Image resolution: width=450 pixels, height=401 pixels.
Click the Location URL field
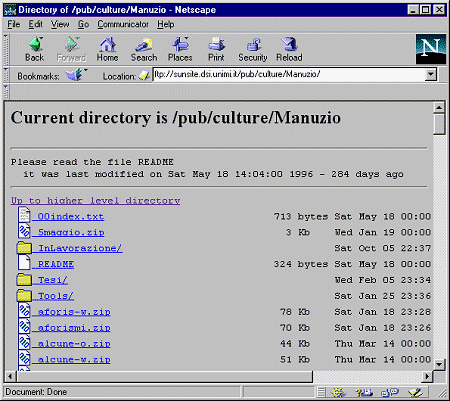point(289,74)
